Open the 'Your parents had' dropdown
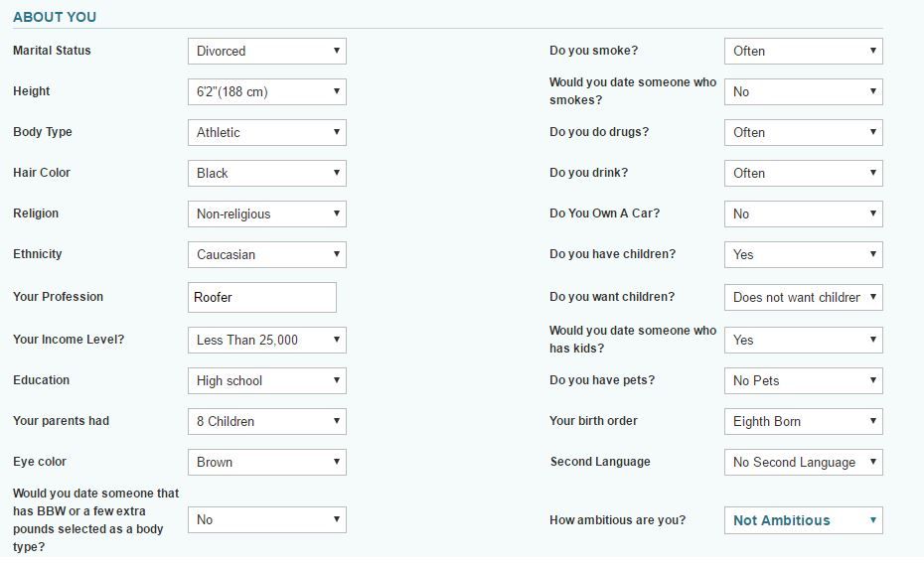Image resolution: width=924 pixels, height=567 pixels. 267,421
